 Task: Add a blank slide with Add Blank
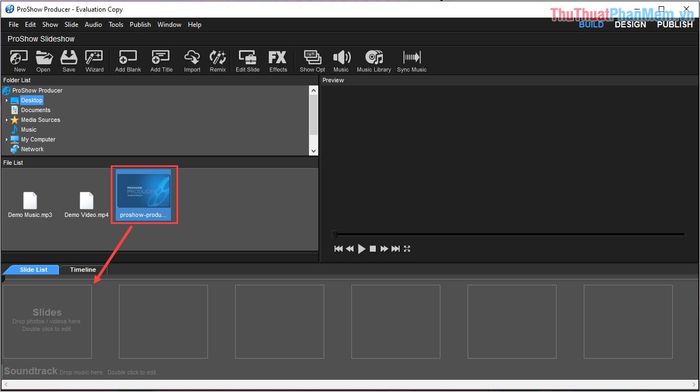128,61
